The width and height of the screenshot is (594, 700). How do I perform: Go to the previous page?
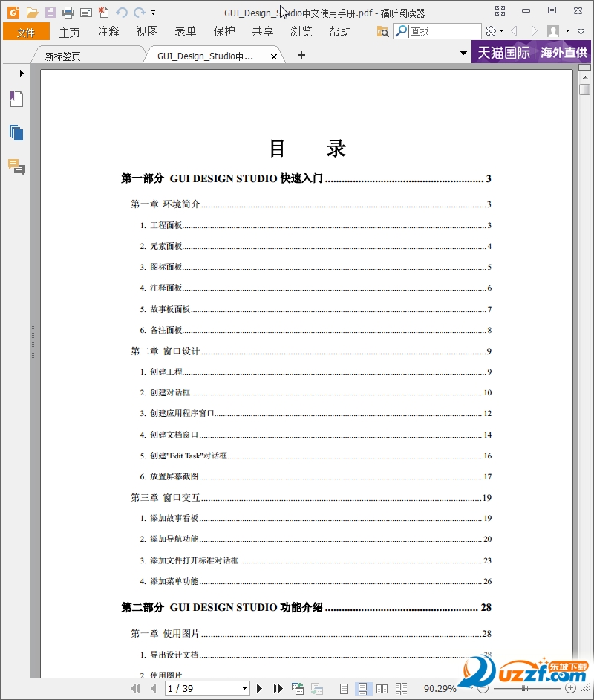154,688
